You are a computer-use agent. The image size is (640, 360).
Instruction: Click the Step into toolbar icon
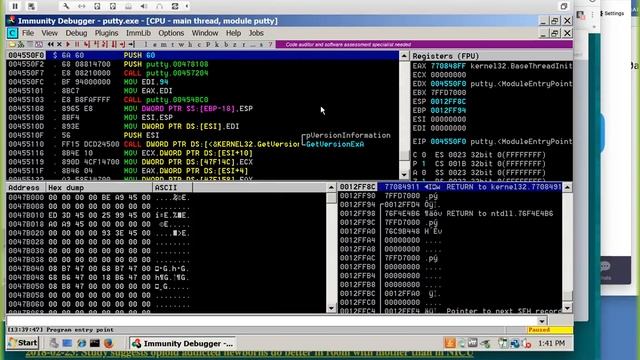pos(87,44)
